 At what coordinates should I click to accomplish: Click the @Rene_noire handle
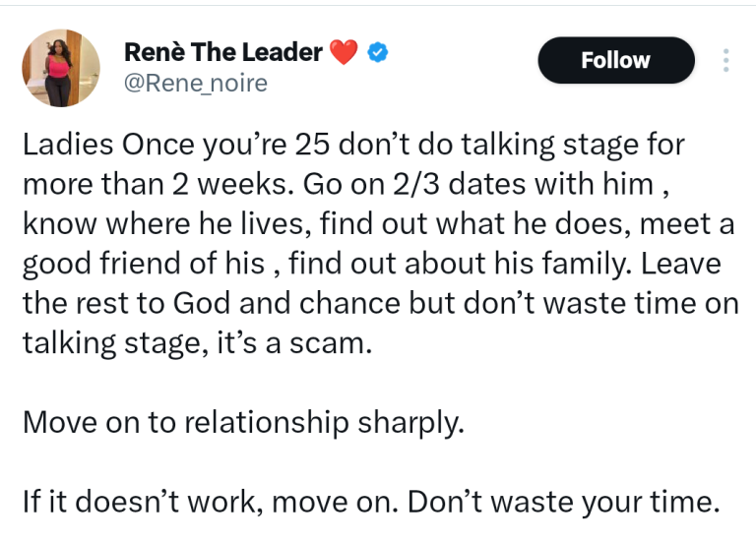coord(196,84)
